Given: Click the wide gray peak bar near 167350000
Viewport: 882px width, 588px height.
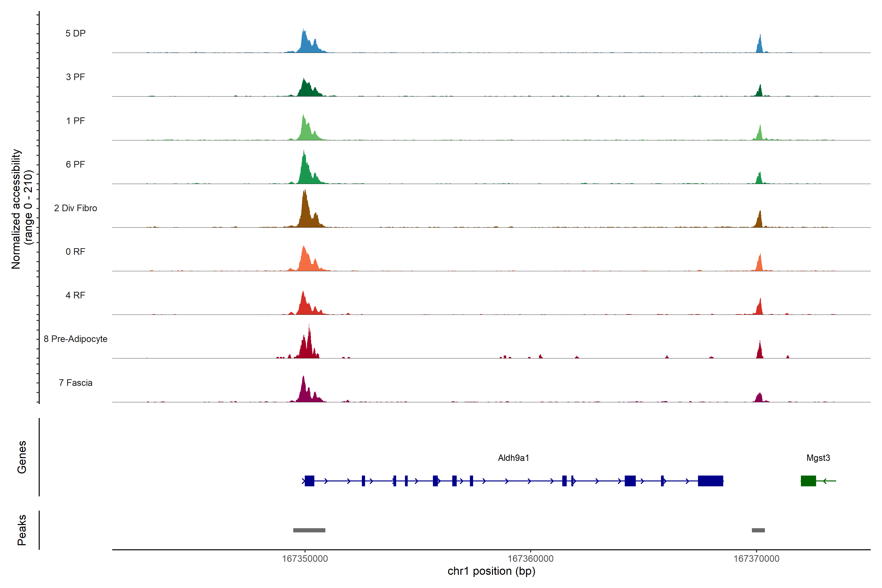Looking at the screenshot, I should 309,530.
